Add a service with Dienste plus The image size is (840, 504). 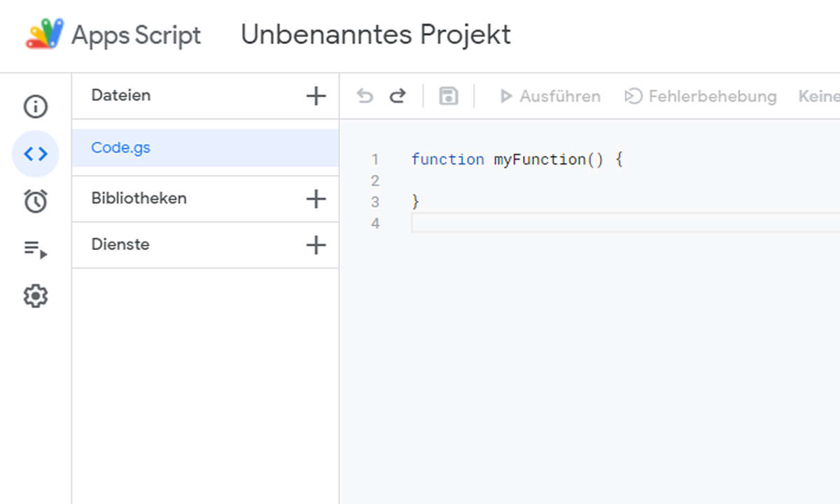316,245
